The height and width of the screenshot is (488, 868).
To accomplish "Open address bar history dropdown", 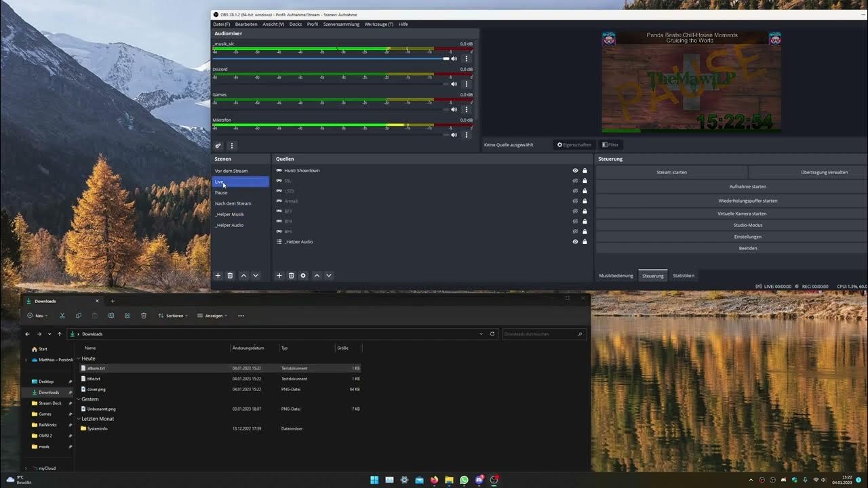I will pyautogui.click(x=481, y=334).
